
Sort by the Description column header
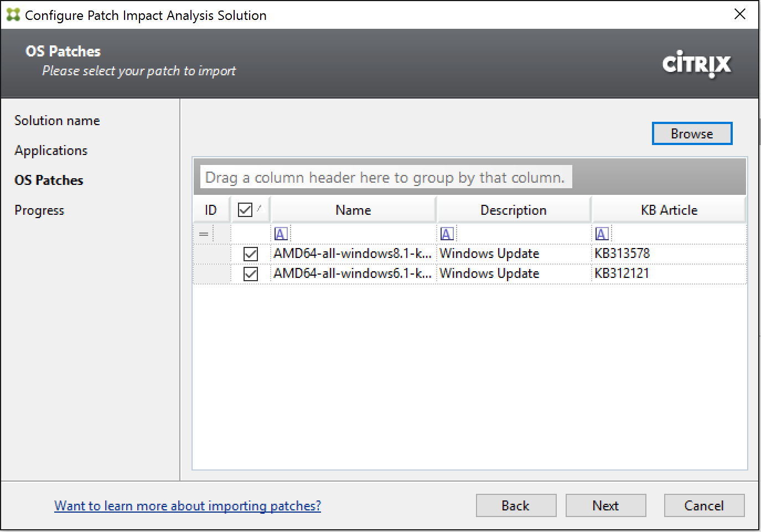[x=513, y=210]
